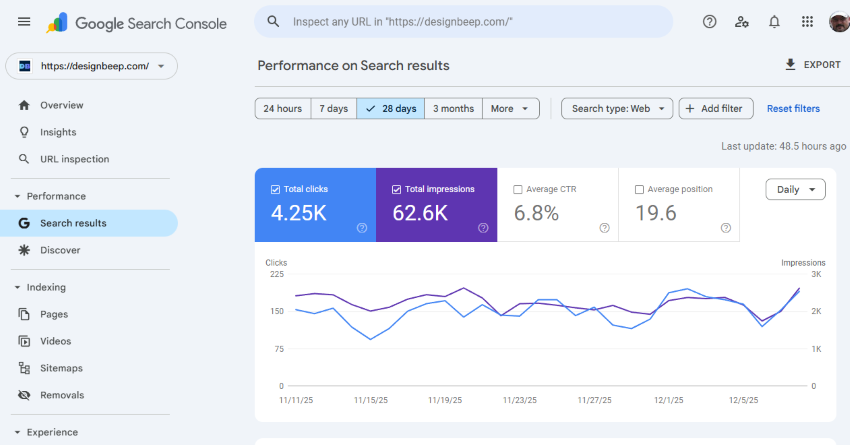The width and height of the screenshot is (850, 445).
Task: Open the designbeep.com property selector
Action: (92, 66)
